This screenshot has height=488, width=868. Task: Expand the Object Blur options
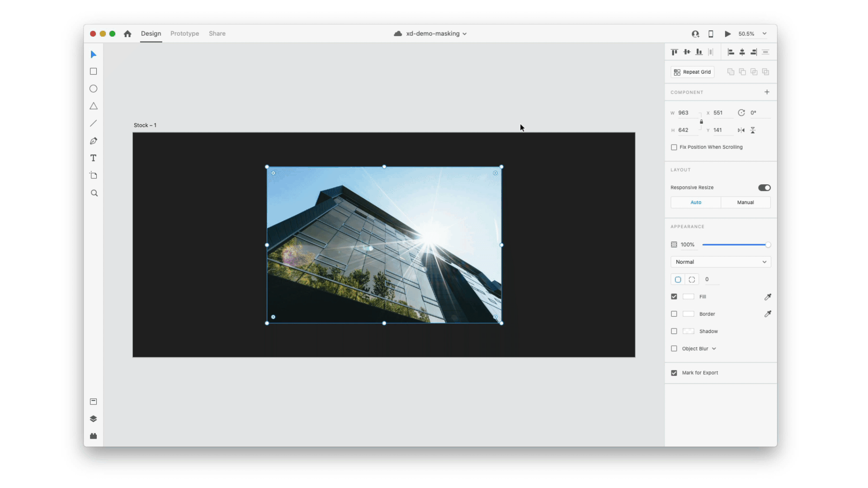(713, 348)
